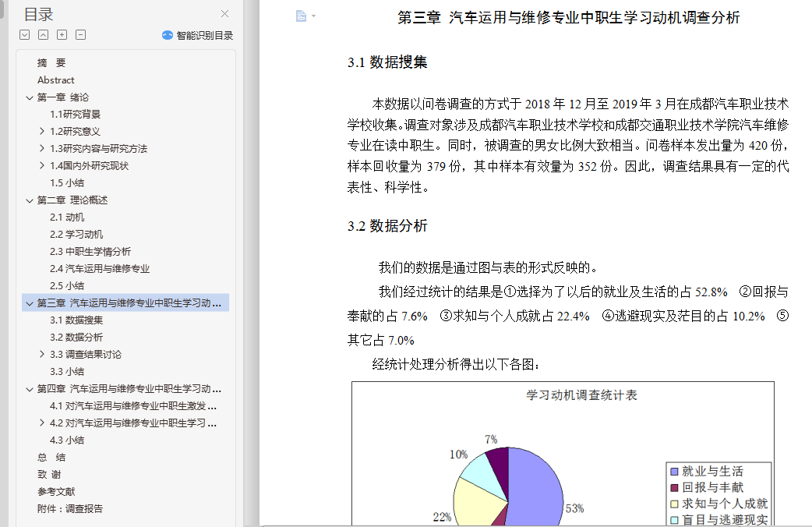
Task: Expand the 3.3 调查结果讨论 entry
Action: tap(42, 355)
